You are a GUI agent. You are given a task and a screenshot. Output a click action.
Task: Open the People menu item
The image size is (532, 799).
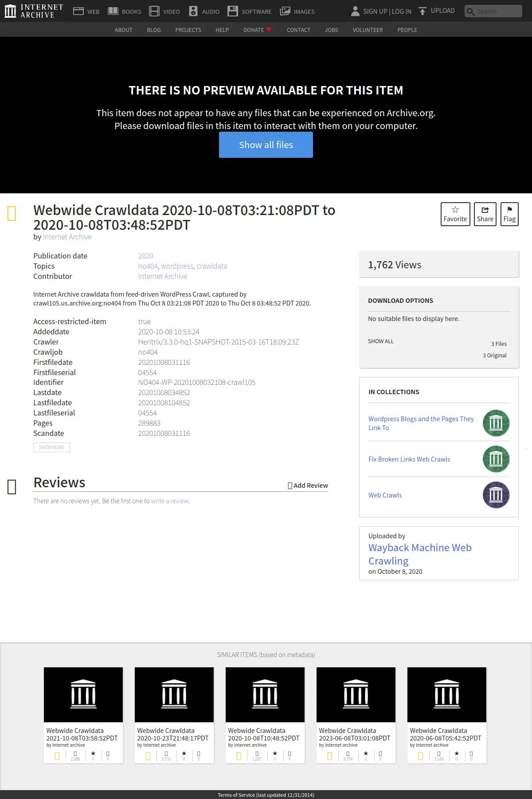(407, 30)
